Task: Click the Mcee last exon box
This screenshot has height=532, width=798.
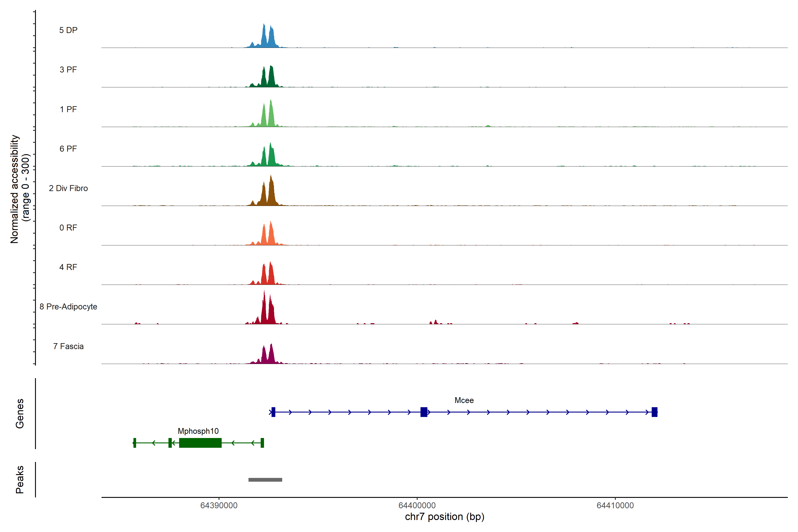Action: point(655,412)
